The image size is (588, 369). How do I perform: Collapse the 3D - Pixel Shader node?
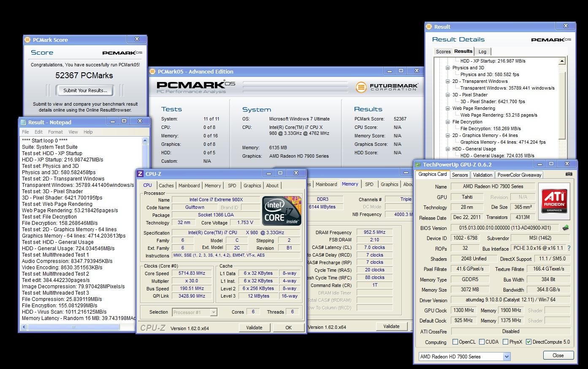click(x=448, y=95)
